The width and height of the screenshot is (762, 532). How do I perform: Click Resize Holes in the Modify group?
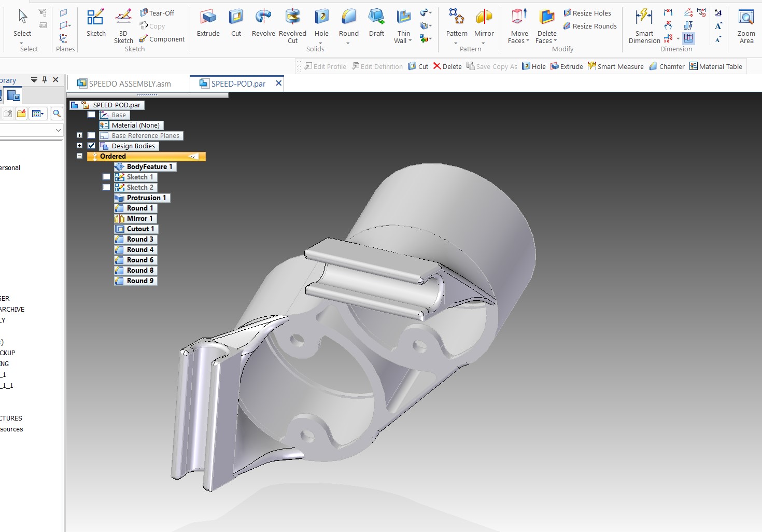[x=587, y=13]
